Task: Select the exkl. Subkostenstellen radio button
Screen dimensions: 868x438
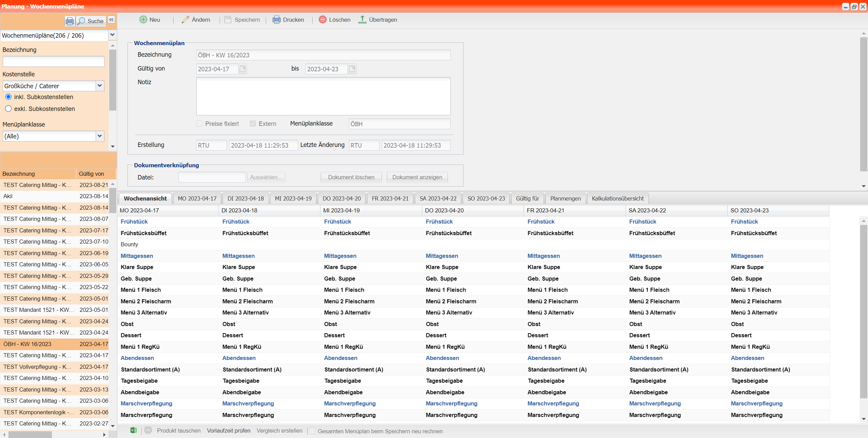Action: (x=8, y=109)
